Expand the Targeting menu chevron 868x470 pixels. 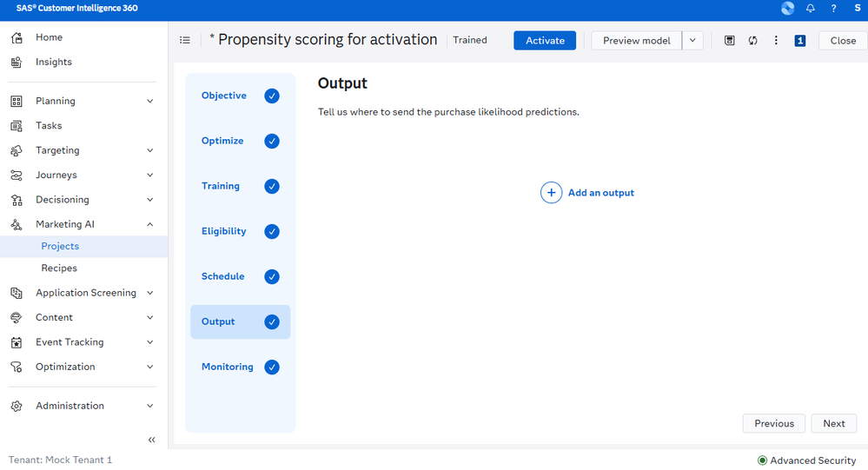coord(150,150)
